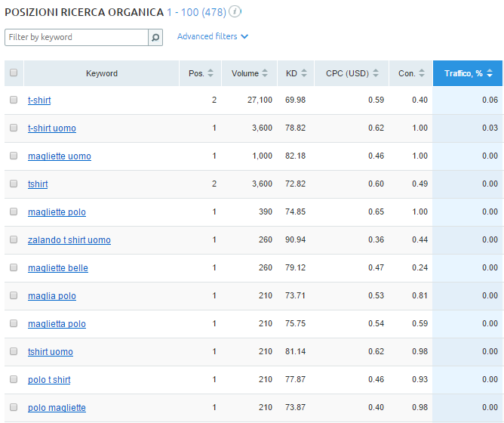Image resolution: width=504 pixels, height=423 pixels.
Task: Open the maglietta polo keyword link
Action: tap(57, 324)
